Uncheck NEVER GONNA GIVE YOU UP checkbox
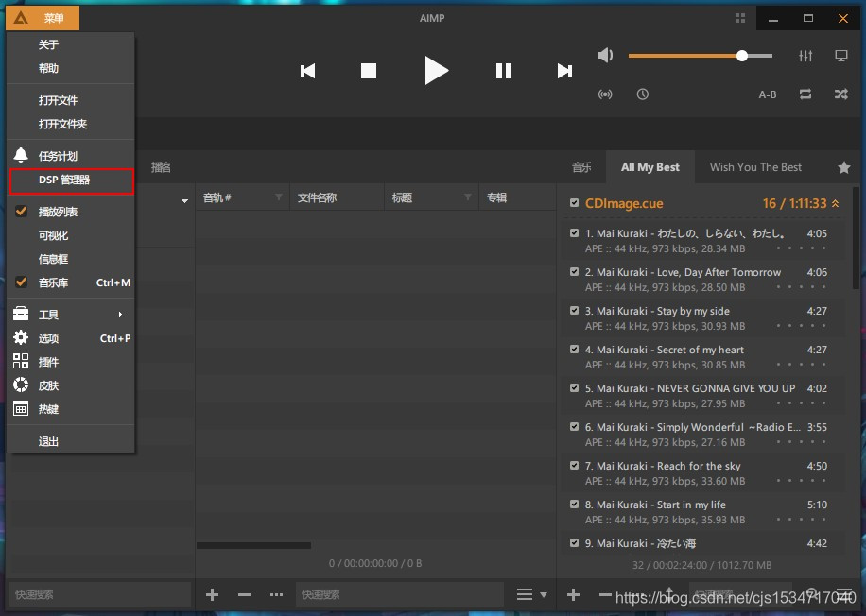 (575, 387)
